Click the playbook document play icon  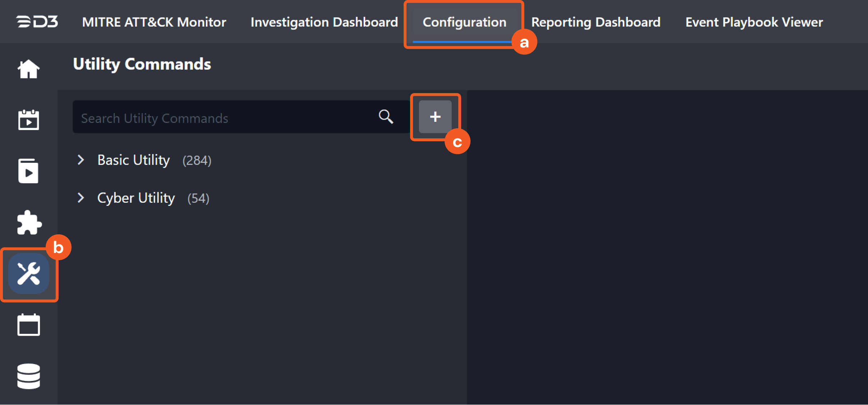[28, 171]
